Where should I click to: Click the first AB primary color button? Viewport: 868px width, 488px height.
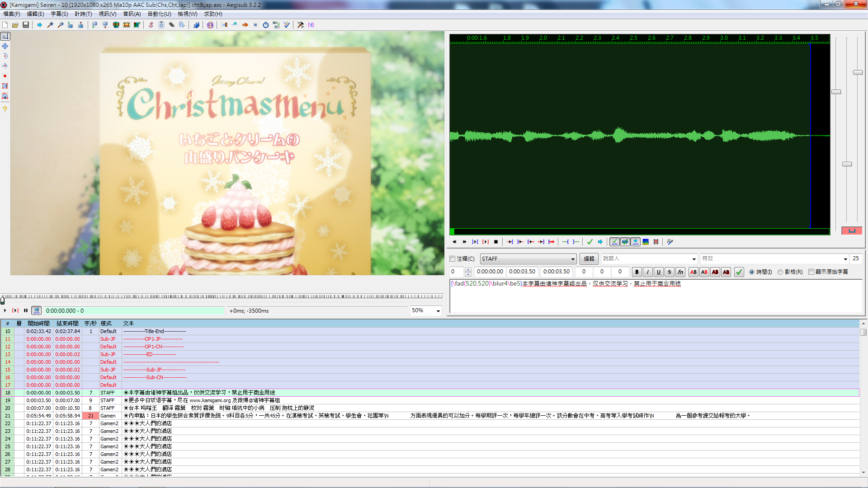pyautogui.click(x=693, y=272)
